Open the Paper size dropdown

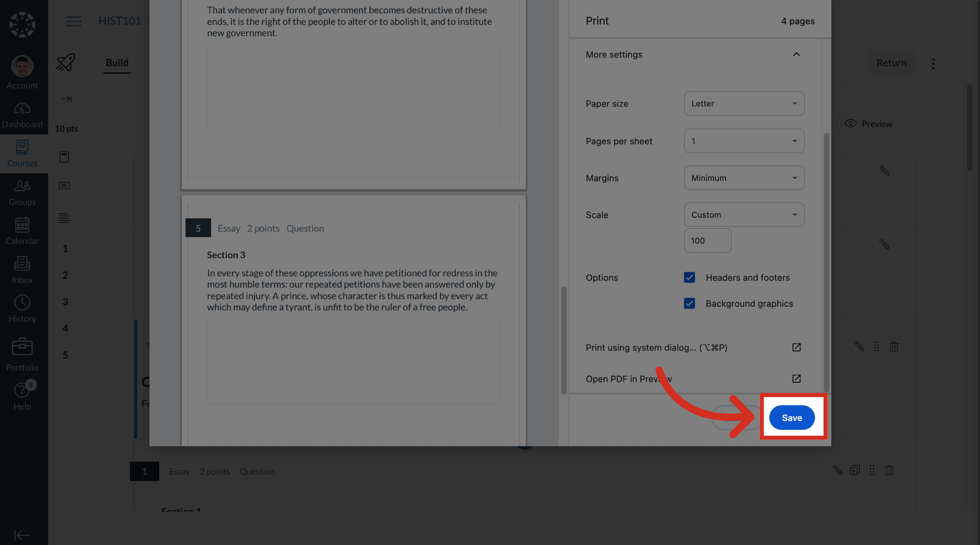(744, 103)
